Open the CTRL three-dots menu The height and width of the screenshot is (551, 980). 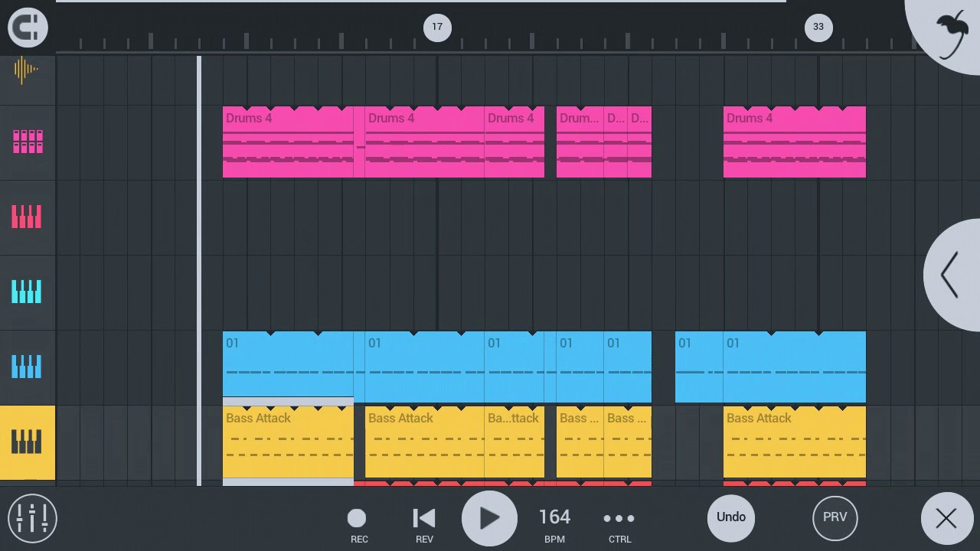(619, 525)
